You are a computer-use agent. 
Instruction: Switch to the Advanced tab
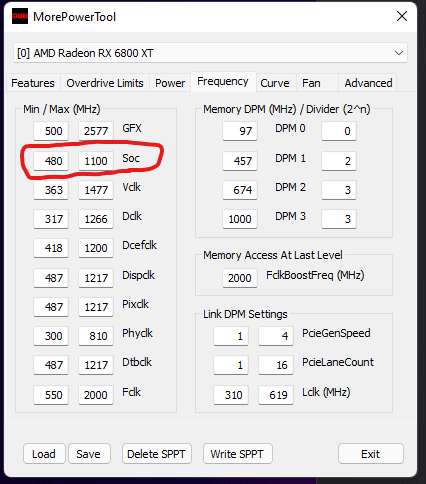pos(368,83)
